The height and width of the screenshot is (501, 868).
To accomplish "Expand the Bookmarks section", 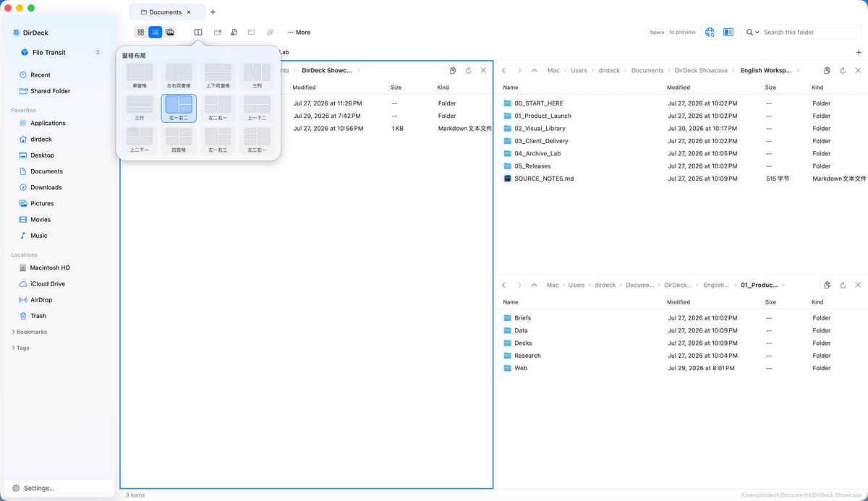I will pos(30,332).
